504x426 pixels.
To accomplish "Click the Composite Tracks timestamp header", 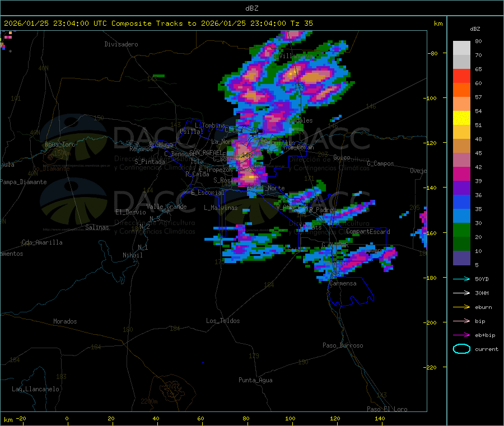I will coord(158,24).
